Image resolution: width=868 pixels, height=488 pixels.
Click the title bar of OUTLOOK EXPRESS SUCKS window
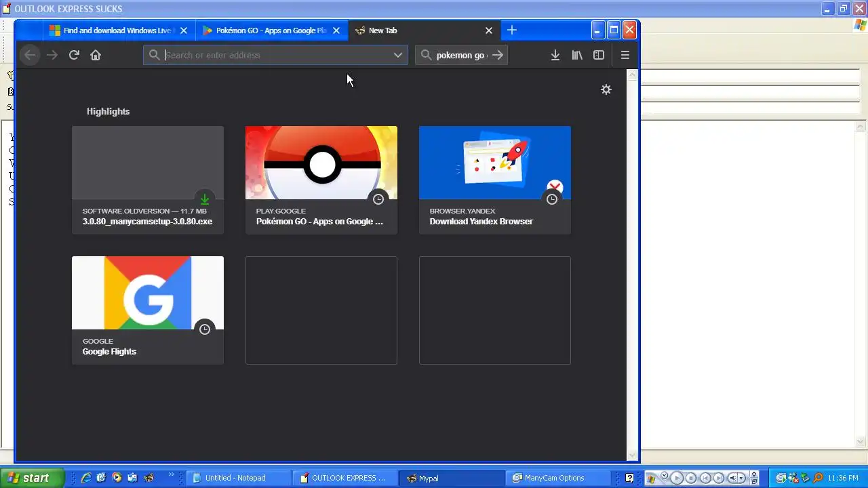click(x=434, y=9)
